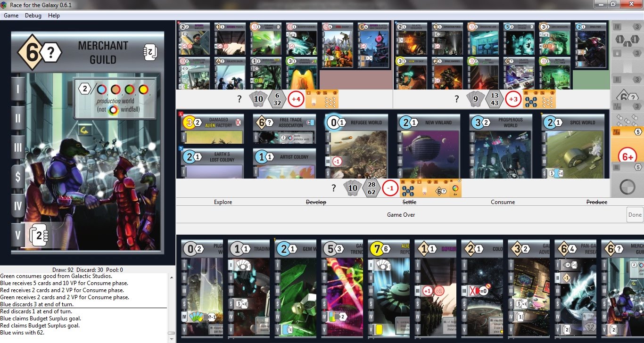Select the Spice World card
644x343 pixels.
tap(573, 146)
